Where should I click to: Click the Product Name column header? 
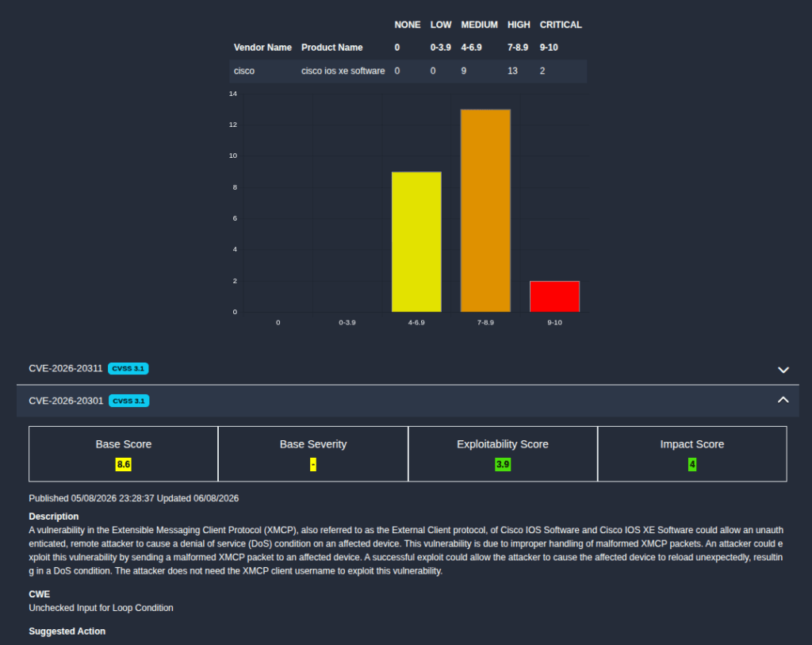(x=332, y=48)
